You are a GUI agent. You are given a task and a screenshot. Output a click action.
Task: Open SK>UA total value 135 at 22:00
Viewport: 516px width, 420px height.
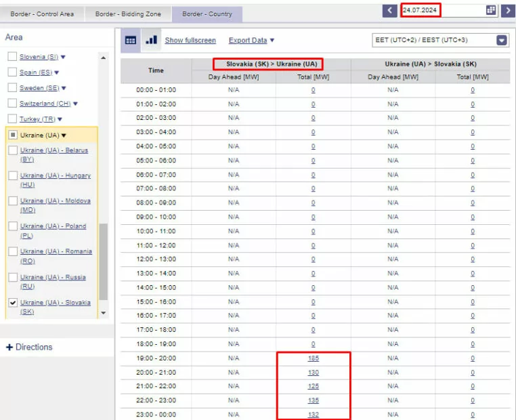[314, 400]
